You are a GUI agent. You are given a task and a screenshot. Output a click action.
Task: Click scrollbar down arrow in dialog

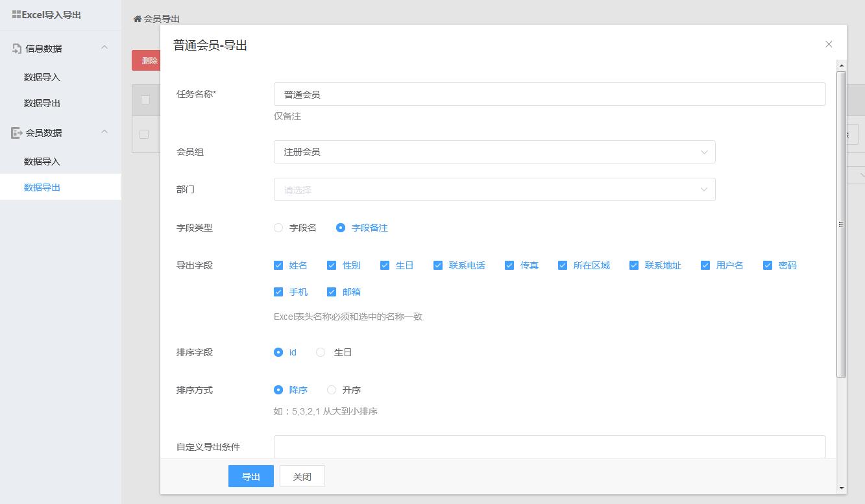(x=842, y=488)
